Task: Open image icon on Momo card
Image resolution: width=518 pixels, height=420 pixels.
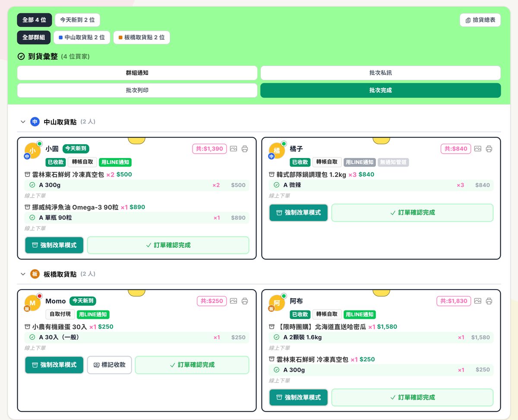Action: click(234, 301)
